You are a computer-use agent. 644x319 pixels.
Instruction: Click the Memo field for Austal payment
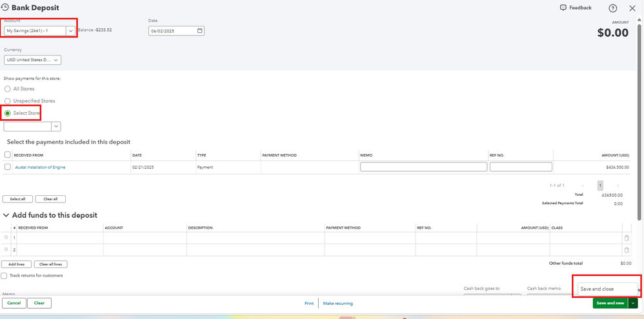pos(423,167)
